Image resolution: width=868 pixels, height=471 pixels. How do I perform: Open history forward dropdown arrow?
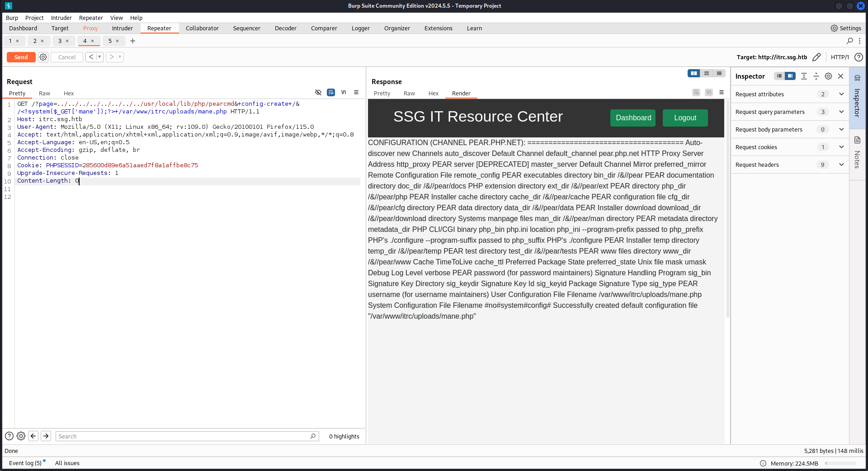120,57
